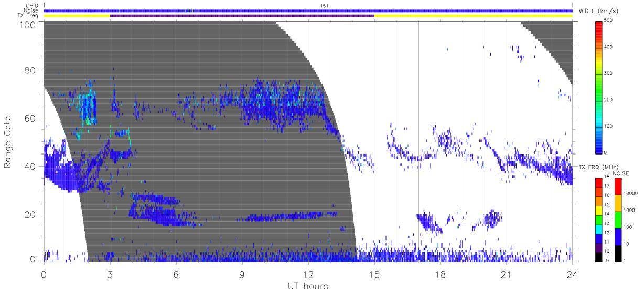Click the 15 tick label on the UT hours axis
The image size is (644, 297).
(x=374, y=274)
